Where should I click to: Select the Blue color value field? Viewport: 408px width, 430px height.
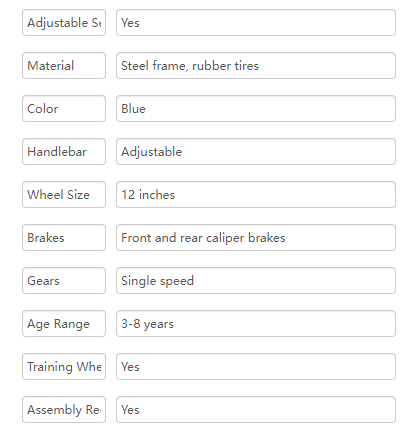[x=256, y=109]
